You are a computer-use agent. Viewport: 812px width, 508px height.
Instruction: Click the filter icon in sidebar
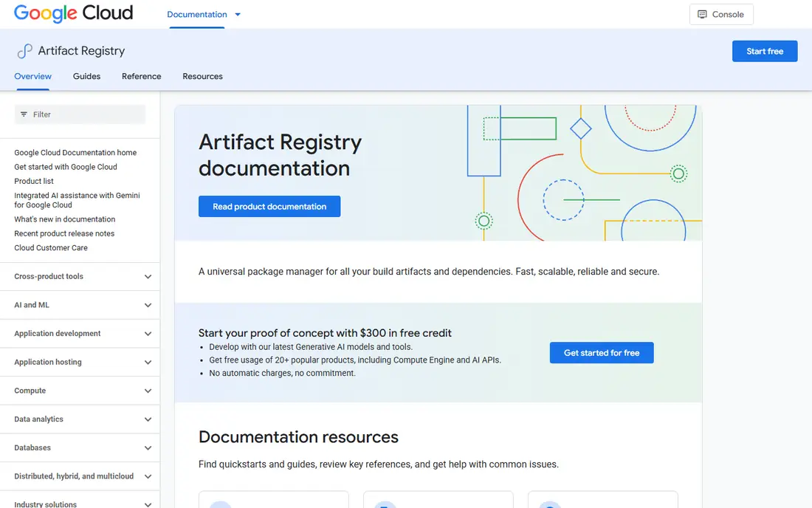click(x=24, y=114)
